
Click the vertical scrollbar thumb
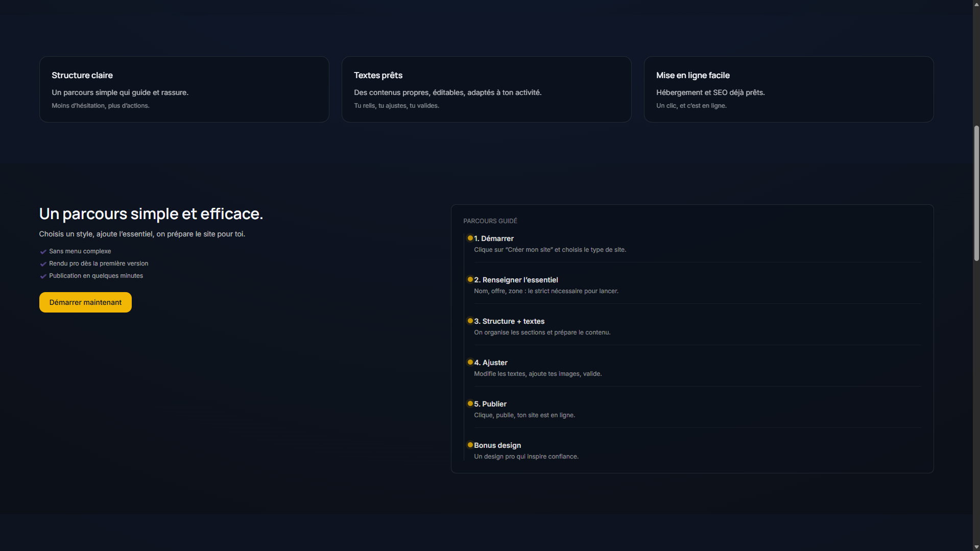pyautogui.click(x=976, y=194)
